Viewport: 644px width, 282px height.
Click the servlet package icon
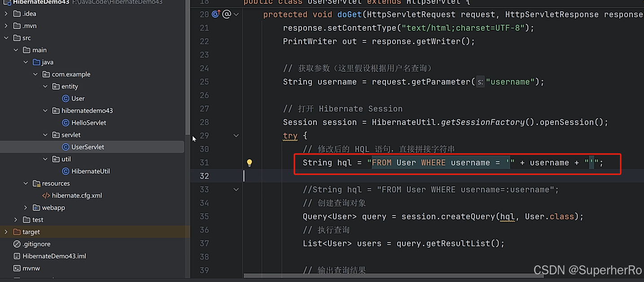pyautogui.click(x=56, y=135)
